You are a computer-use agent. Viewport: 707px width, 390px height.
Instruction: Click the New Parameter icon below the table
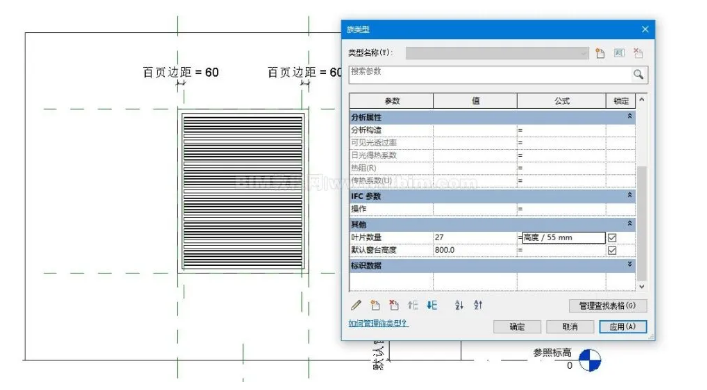375,305
